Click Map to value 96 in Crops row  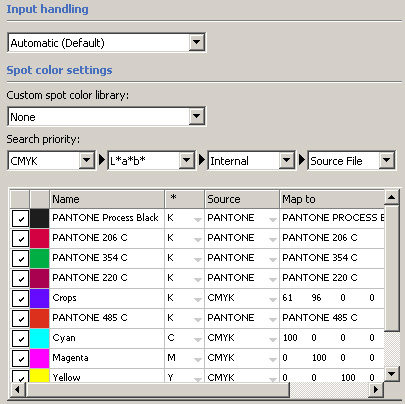click(316, 298)
